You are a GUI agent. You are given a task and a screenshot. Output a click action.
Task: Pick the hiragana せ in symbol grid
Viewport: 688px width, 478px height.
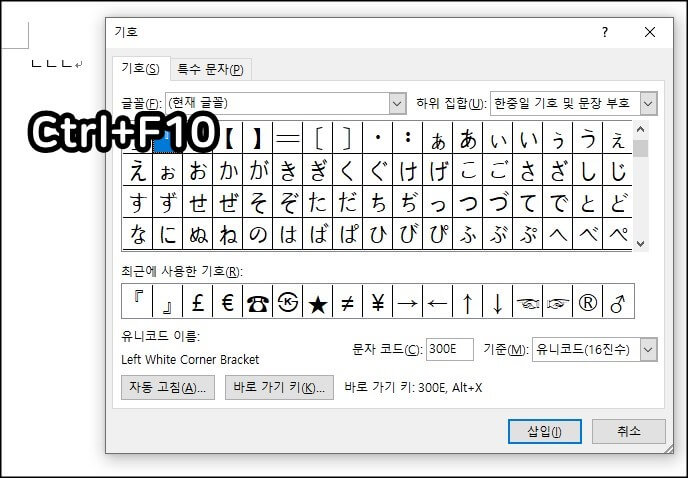[197, 201]
